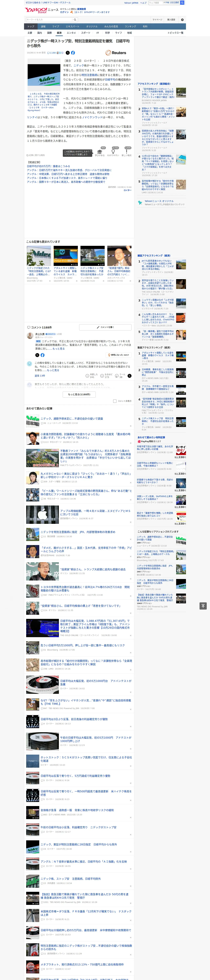
Task: Open magazine ranking item 3 ニュウマン高輪
Action: [x=158, y=303]
